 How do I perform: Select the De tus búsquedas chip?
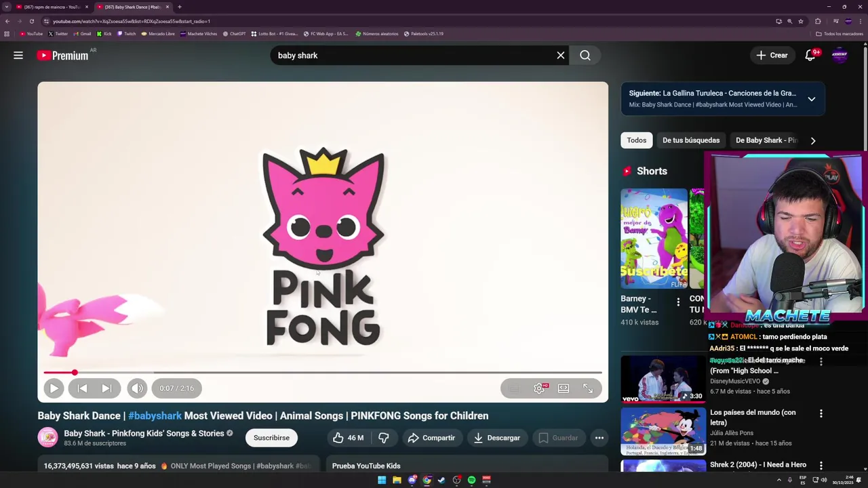(x=691, y=140)
